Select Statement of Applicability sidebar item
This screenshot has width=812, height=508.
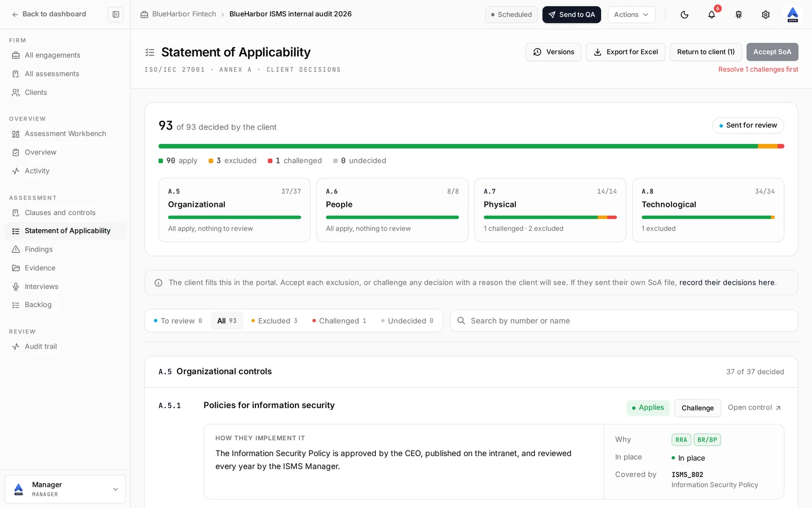tap(65, 231)
